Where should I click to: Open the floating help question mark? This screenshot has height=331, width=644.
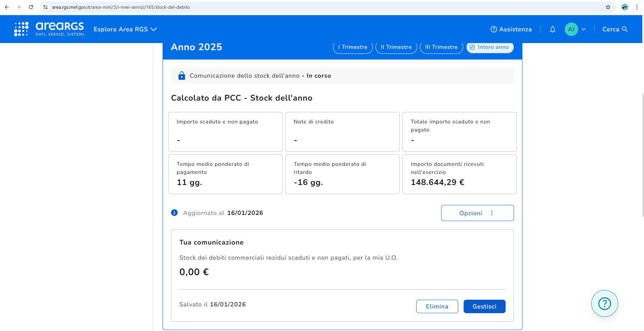[x=604, y=303]
